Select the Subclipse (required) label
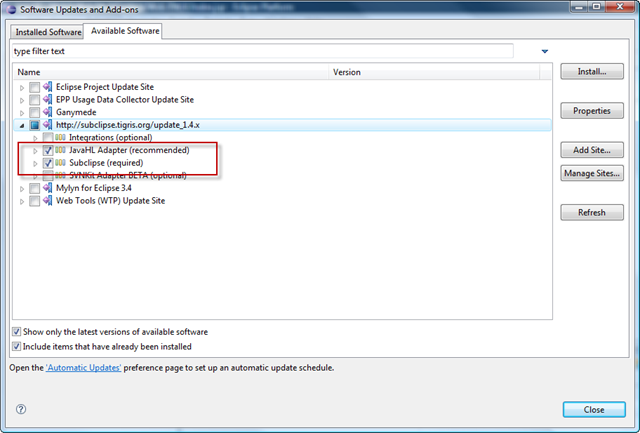640x433 pixels. click(x=106, y=163)
